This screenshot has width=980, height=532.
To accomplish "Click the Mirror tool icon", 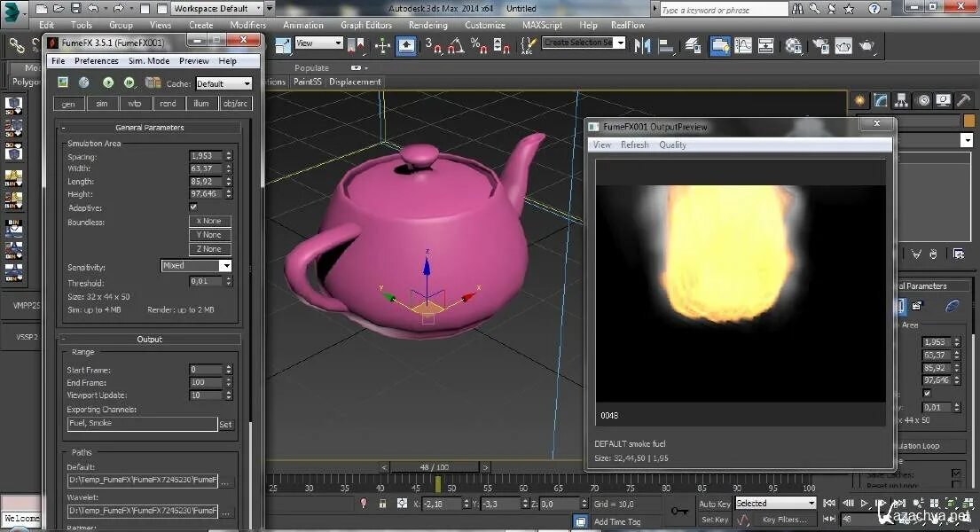I will 642,45.
